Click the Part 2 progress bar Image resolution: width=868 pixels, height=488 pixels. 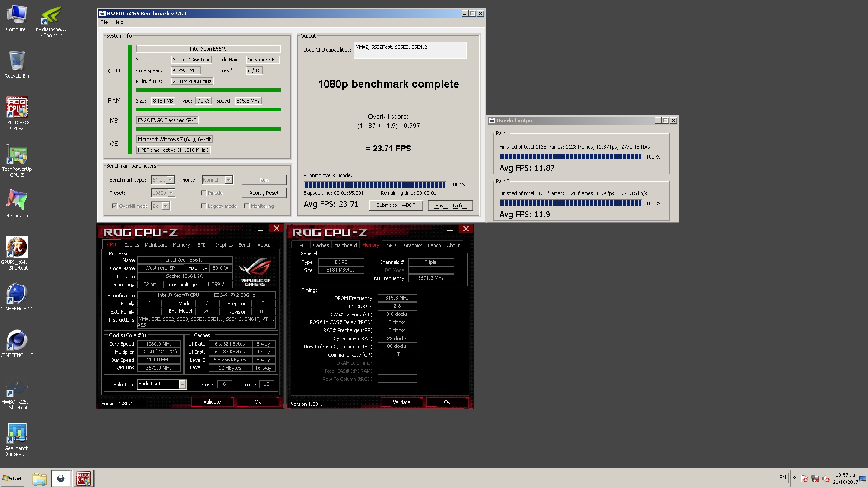pos(570,203)
